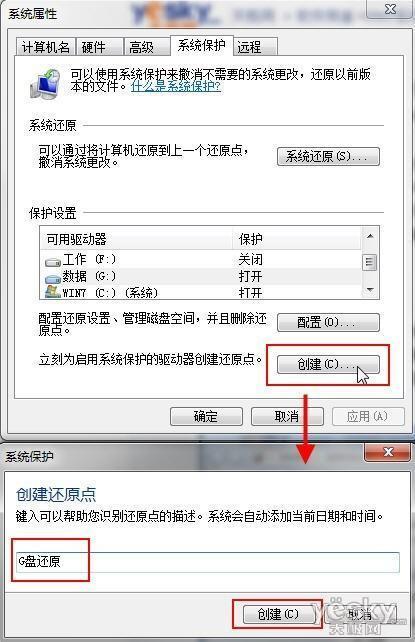415x642 pixels.
Task: Switch to the 远程 tab
Action: (255, 47)
